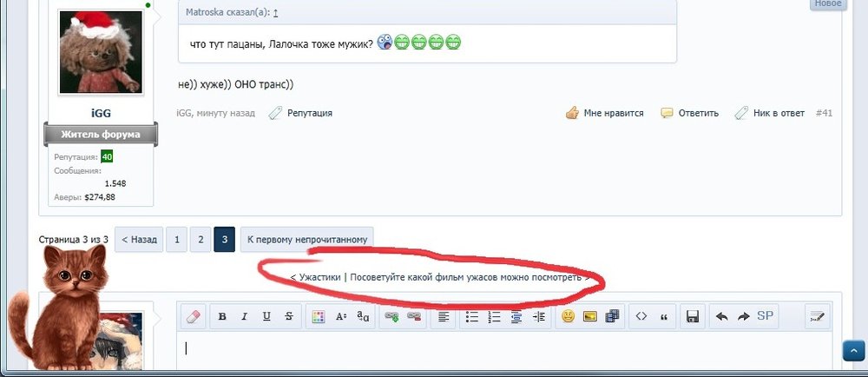Open the text color palette

click(319, 316)
